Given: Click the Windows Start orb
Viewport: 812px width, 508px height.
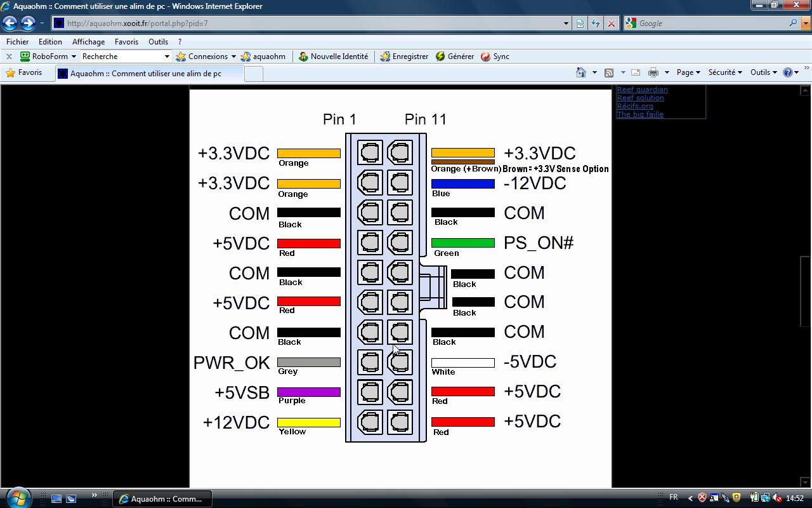Looking at the screenshot, I should pyautogui.click(x=18, y=497).
